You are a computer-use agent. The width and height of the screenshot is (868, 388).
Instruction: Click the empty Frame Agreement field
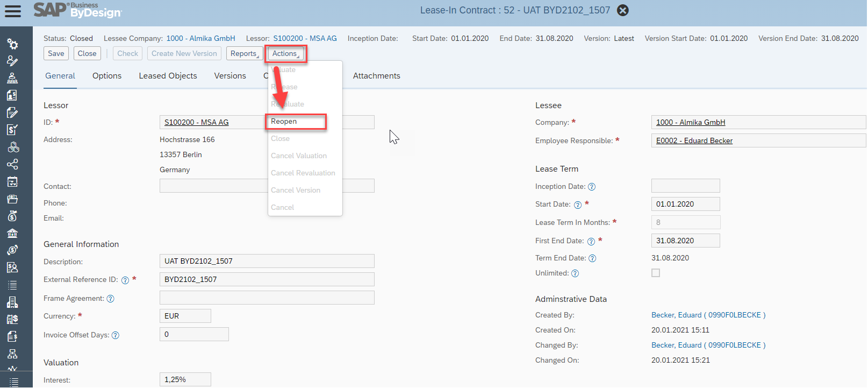click(x=267, y=298)
